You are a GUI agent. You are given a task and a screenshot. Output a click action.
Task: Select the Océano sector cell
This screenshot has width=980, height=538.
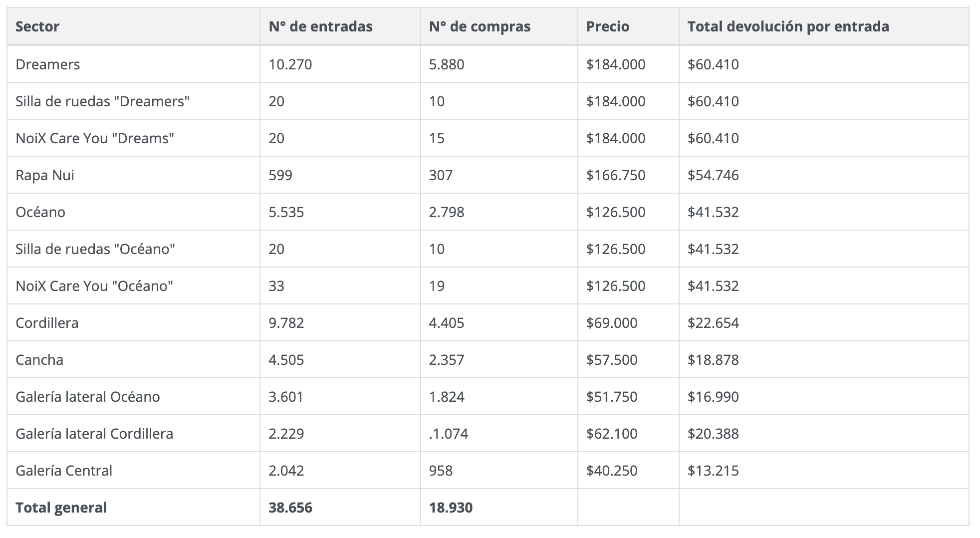coord(40,212)
